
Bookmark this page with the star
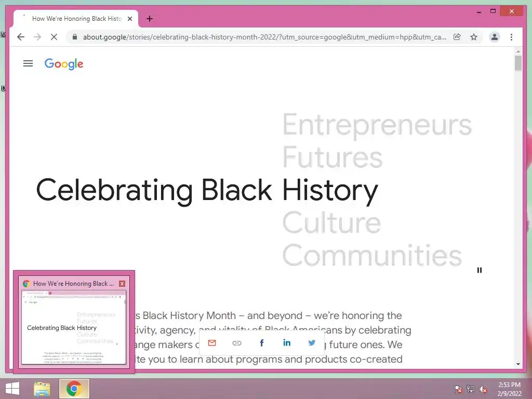[474, 37]
